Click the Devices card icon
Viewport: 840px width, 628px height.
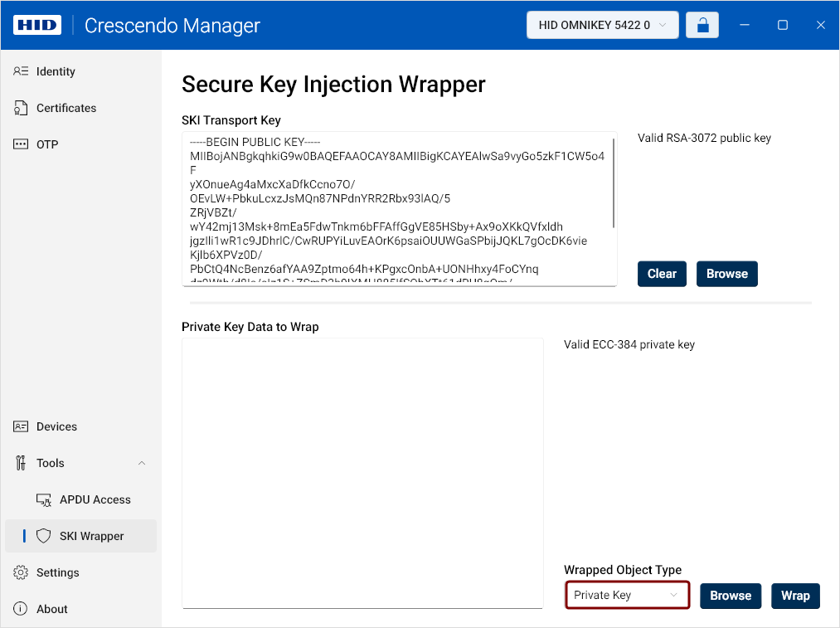click(21, 426)
